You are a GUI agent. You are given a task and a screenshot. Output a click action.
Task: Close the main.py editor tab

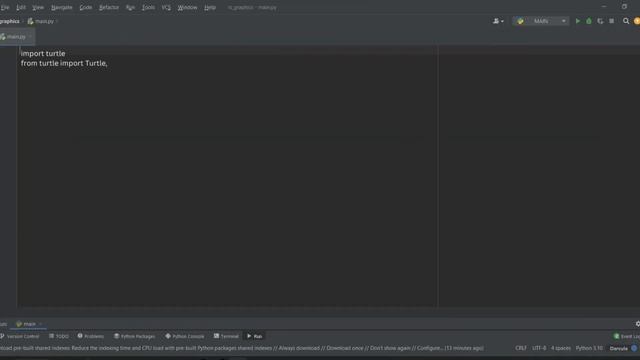30,37
